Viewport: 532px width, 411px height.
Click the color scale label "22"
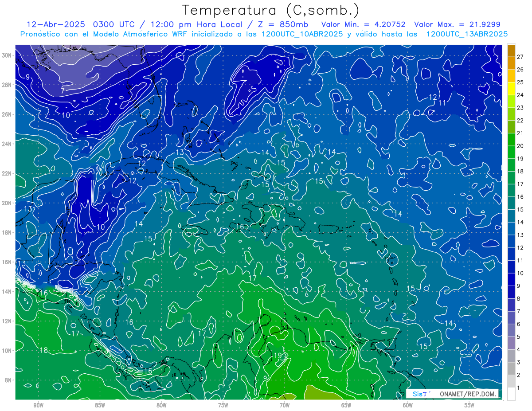[520, 120]
